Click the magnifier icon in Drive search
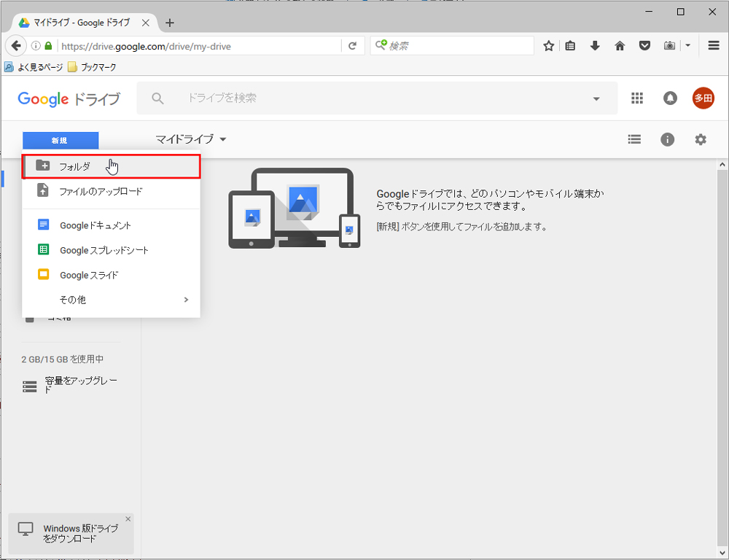This screenshot has width=729, height=560. (x=157, y=98)
